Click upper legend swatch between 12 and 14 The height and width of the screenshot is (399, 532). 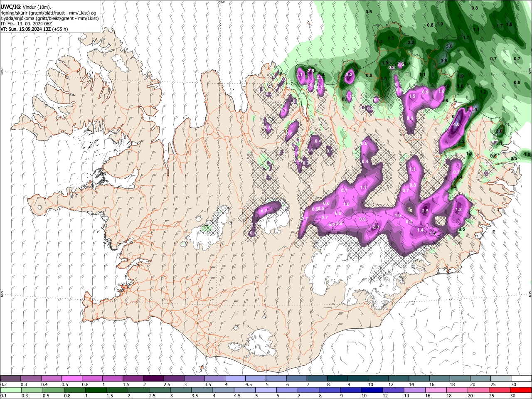coord(399,378)
